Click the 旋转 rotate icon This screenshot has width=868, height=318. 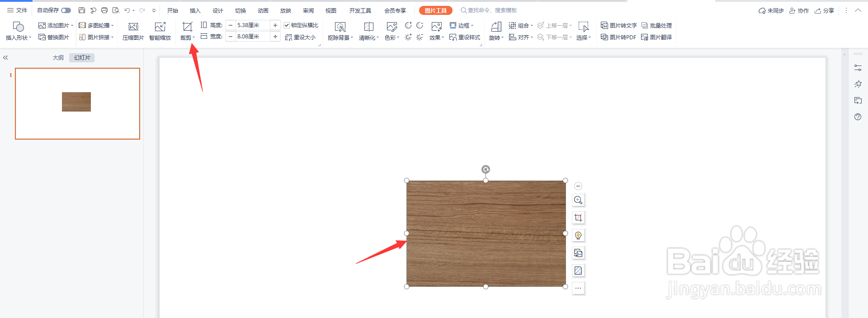[496, 27]
